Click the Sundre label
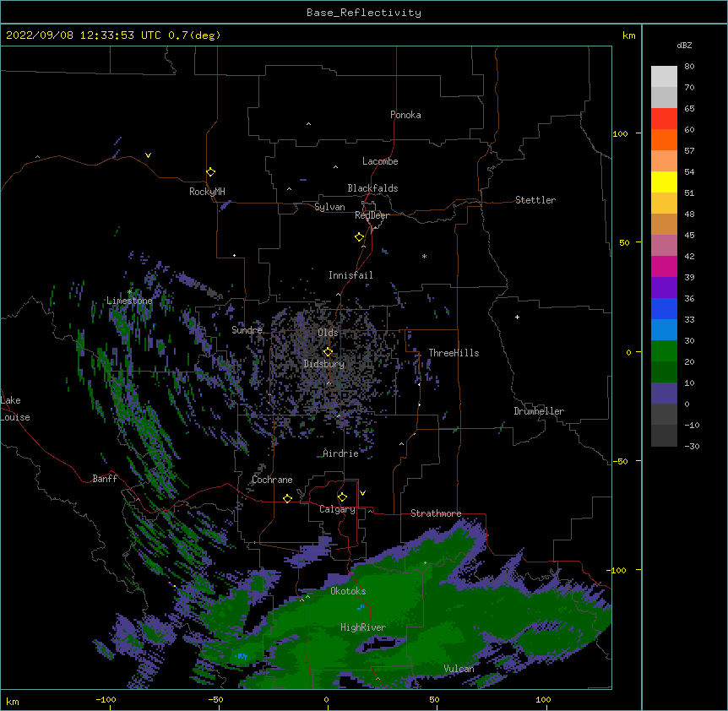The image size is (728, 711). point(247,330)
